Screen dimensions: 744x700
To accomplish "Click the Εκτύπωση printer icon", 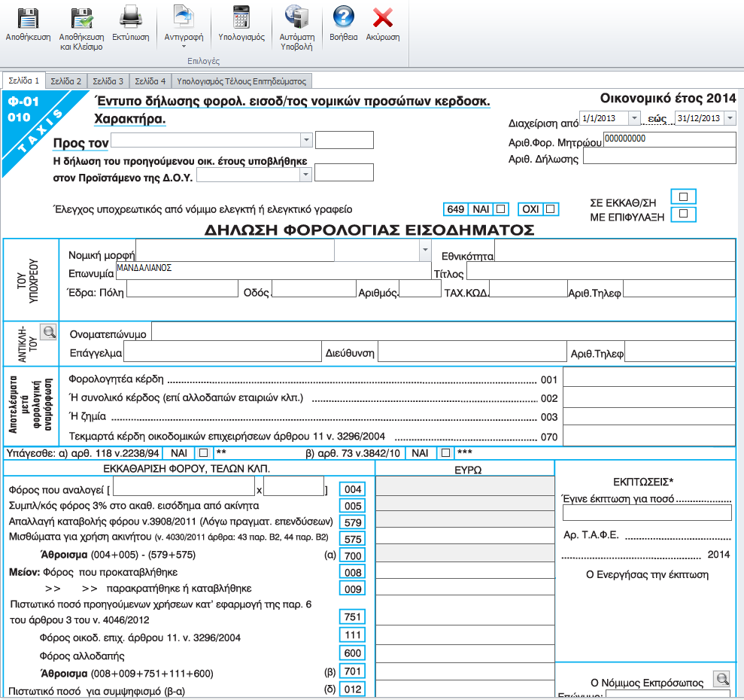I will point(130,17).
